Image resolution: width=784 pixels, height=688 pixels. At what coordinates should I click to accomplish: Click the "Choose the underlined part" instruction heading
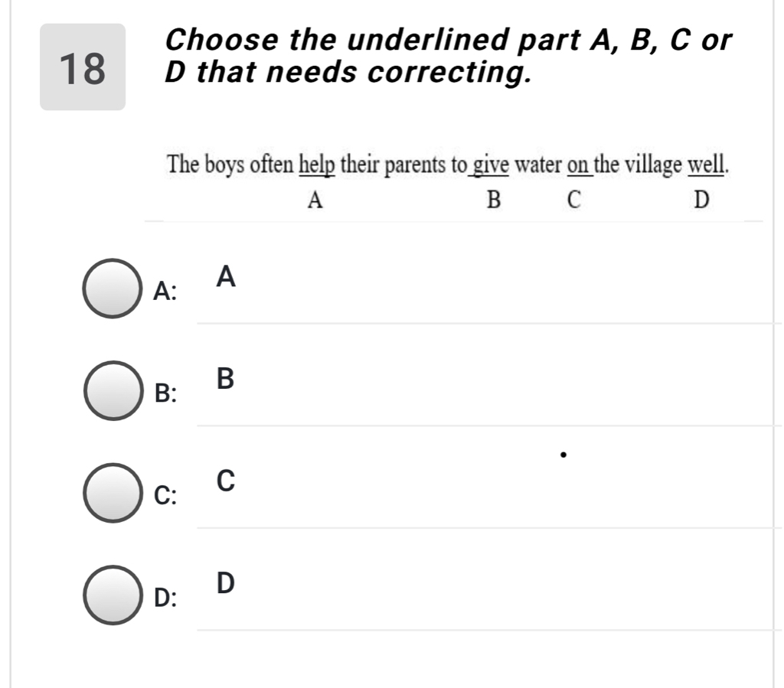click(x=448, y=55)
